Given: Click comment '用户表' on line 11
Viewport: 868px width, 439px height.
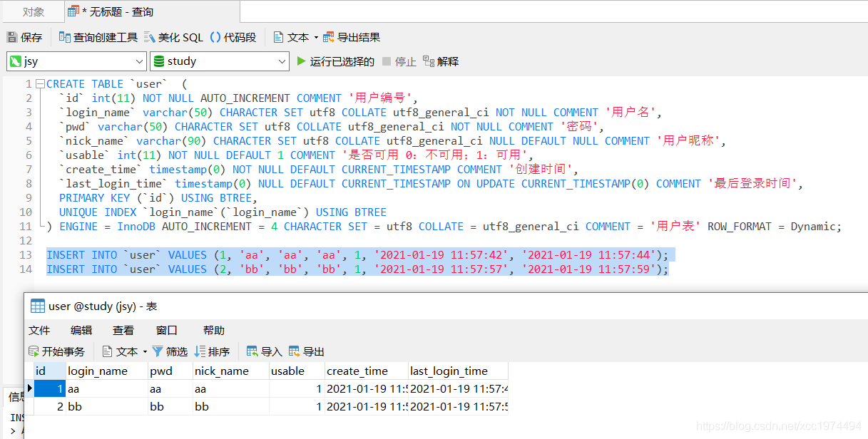Looking at the screenshot, I should (675, 227).
